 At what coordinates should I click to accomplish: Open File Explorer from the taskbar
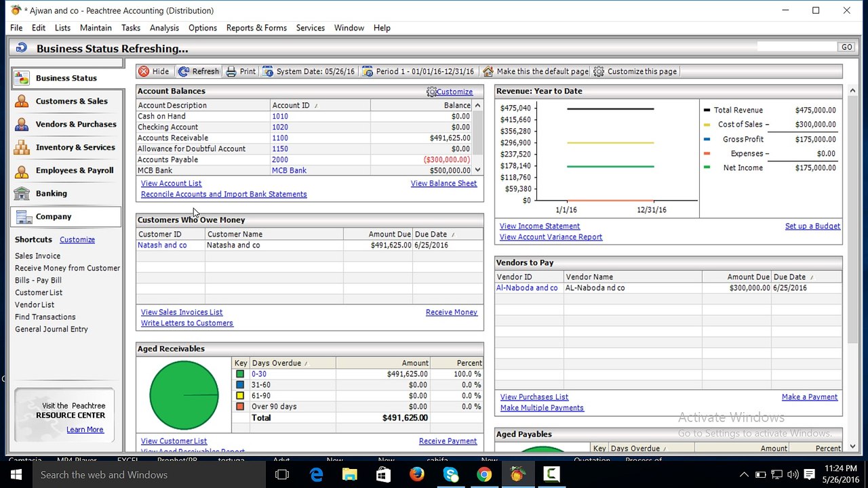[x=350, y=474]
